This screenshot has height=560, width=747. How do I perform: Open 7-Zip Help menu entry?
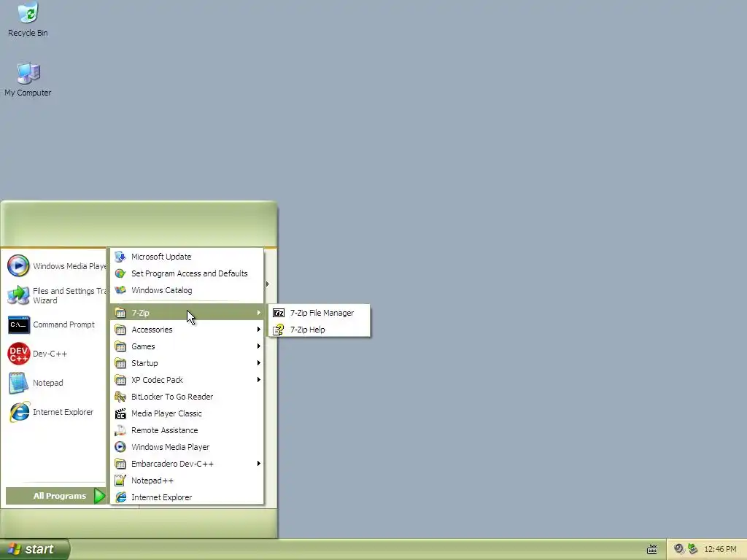320,330
